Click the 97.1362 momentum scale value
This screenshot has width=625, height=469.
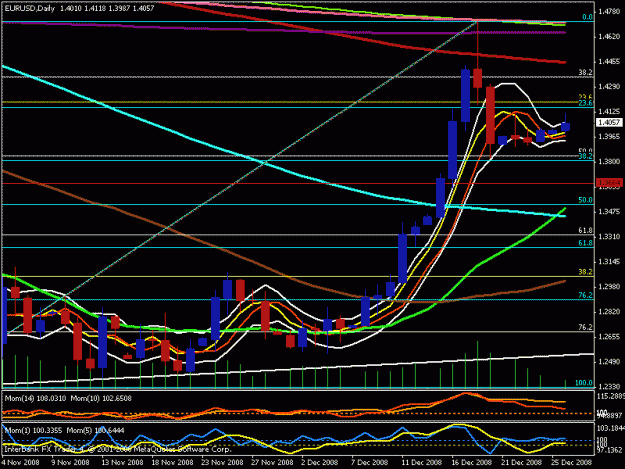click(x=610, y=449)
